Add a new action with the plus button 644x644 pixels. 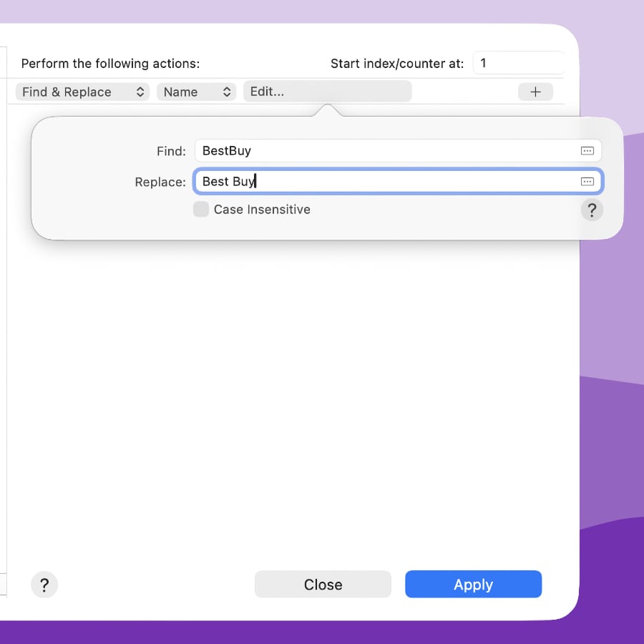[535, 92]
